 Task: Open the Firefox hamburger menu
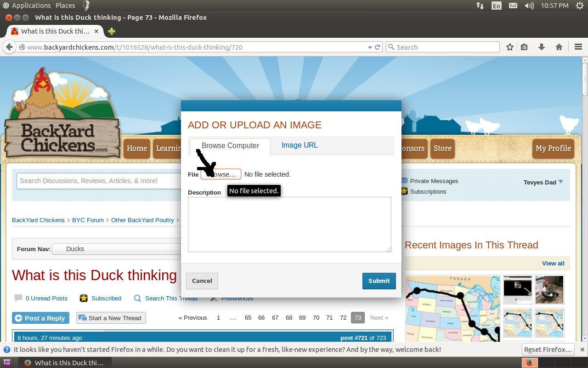click(x=578, y=47)
